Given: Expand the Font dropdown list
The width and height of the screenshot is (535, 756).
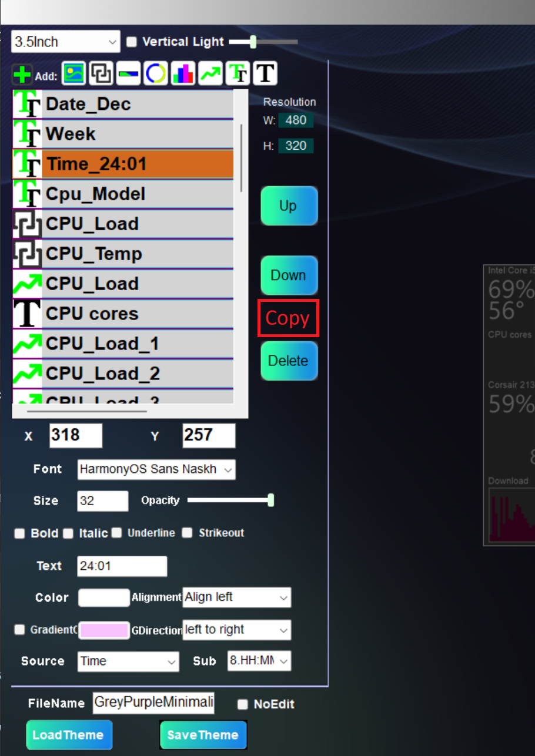Looking at the screenshot, I should point(156,469).
